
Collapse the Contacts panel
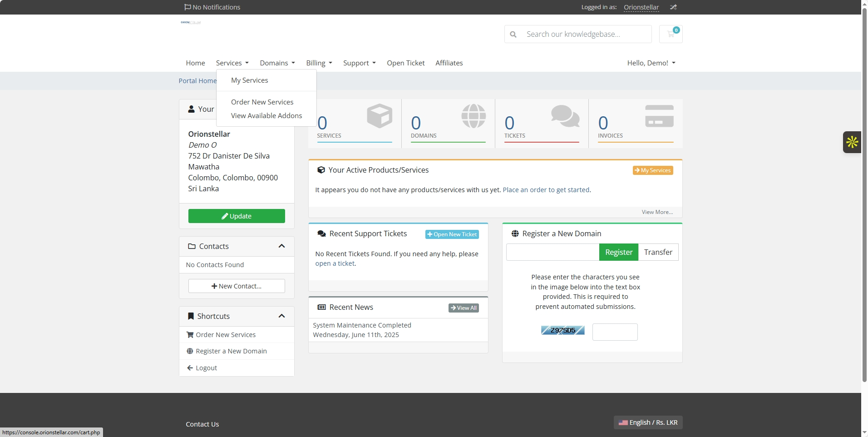tap(281, 246)
